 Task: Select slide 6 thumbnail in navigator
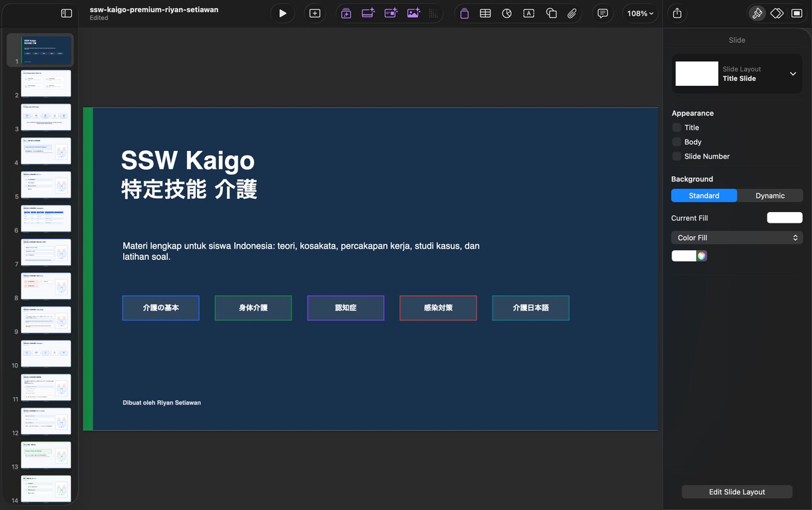tap(46, 219)
